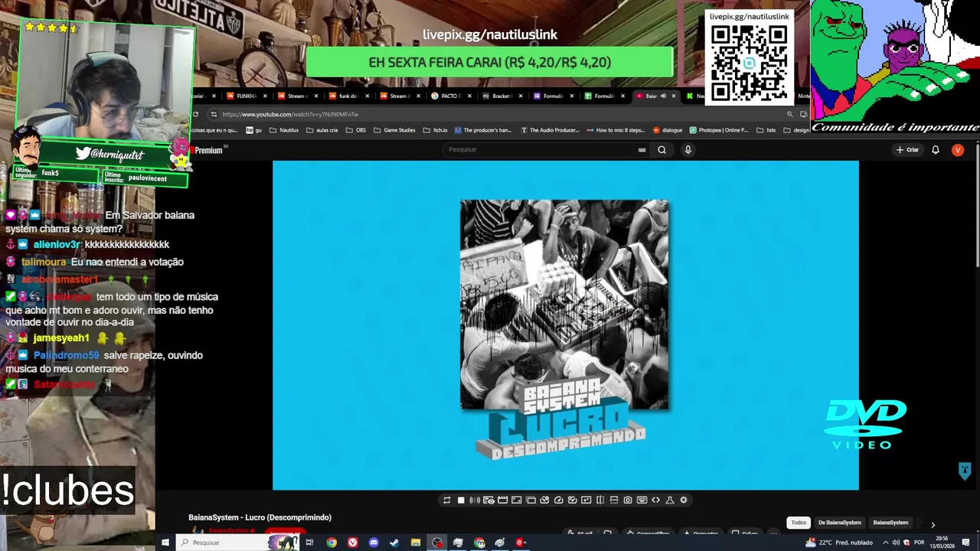The image size is (980, 551).
Task: Open The Audio Producer bookmark
Action: [x=550, y=130]
